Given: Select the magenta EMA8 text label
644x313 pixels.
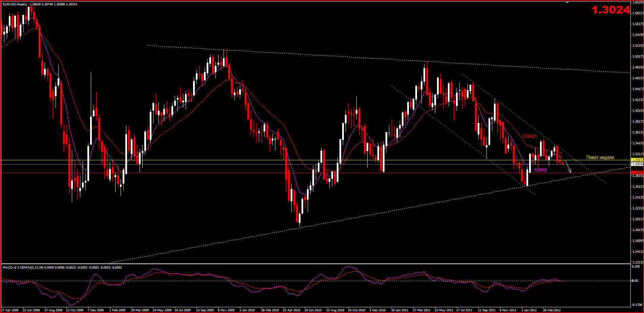Looking at the screenshot, I should point(541,170).
